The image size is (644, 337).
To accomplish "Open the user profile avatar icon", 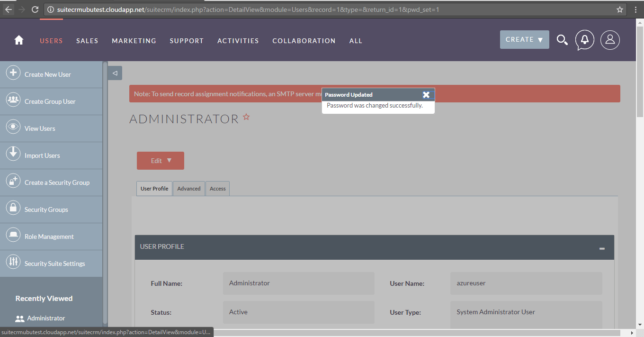I will (610, 40).
